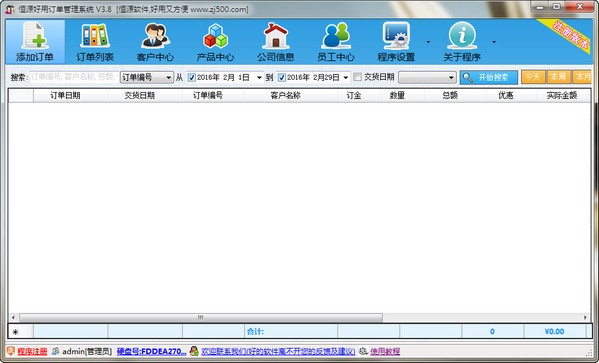Open the start date picker dropdown
The height and width of the screenshot is (363, 599).
(259, 78)
